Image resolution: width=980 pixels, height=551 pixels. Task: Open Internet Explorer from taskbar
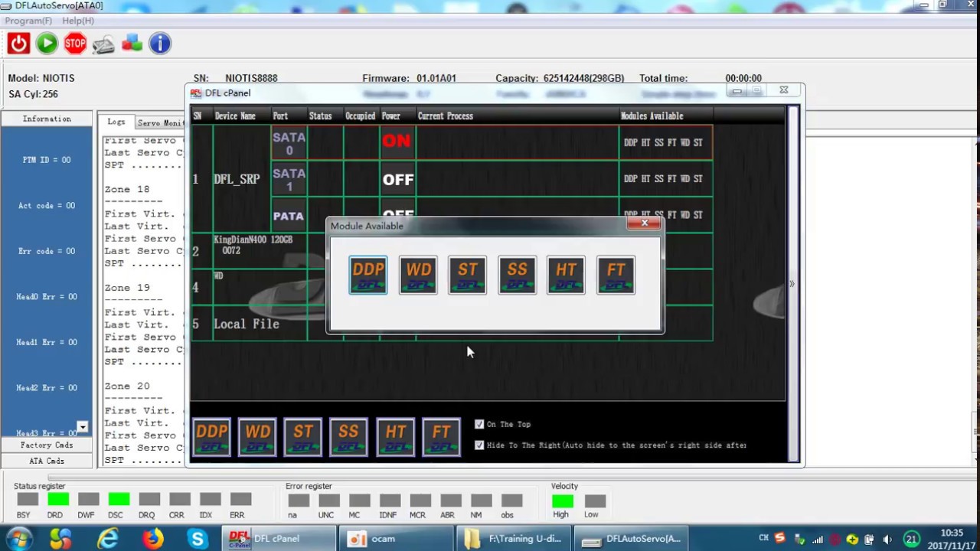pyautogui.click(x=108, y=539)
